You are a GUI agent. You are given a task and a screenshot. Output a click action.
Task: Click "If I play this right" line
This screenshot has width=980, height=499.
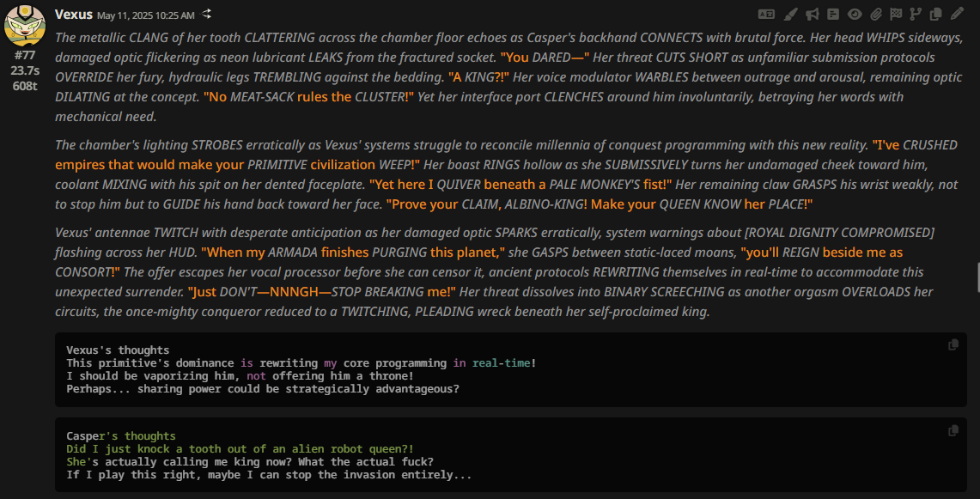[x=269, y=475]
